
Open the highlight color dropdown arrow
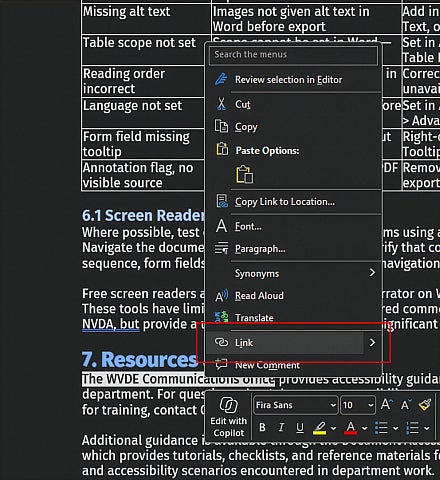tap(333, 428)
